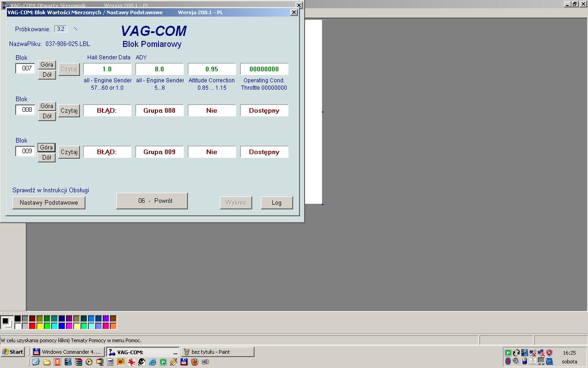Pick the bright red palette swatch
The image size is (588, 368).
coord(32,326)
